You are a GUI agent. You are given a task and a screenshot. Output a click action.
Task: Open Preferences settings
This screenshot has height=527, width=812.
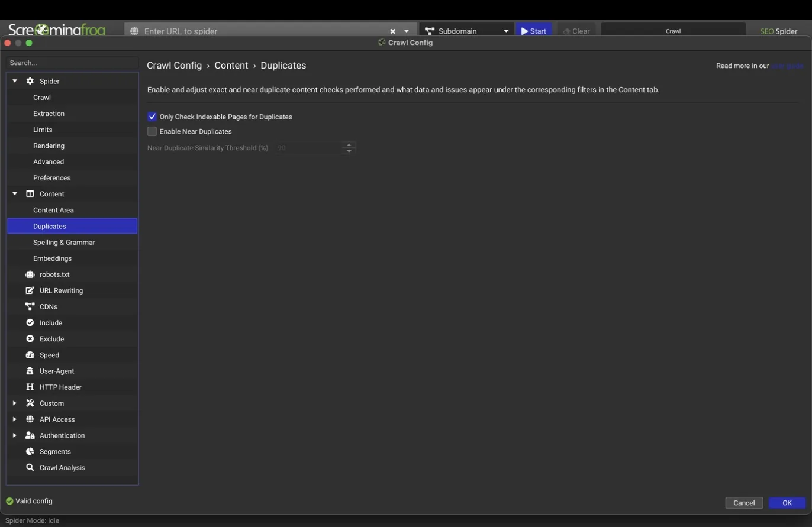coord(51,177)
